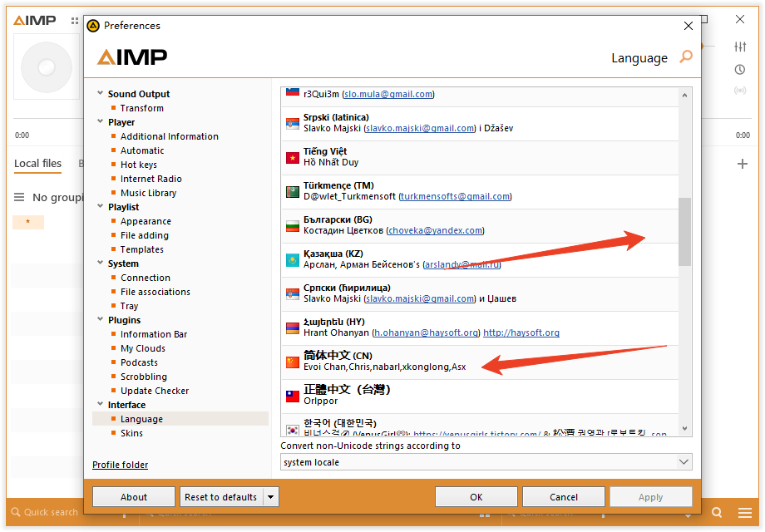
Task: Select the orange asterisk playlist entry
Action: click(27, 222)
